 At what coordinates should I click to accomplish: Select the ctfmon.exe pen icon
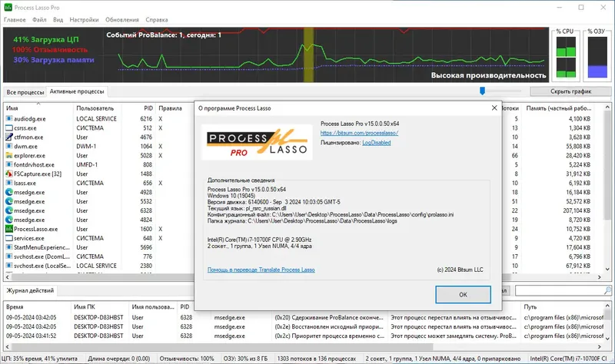click(x=9, y=137)
